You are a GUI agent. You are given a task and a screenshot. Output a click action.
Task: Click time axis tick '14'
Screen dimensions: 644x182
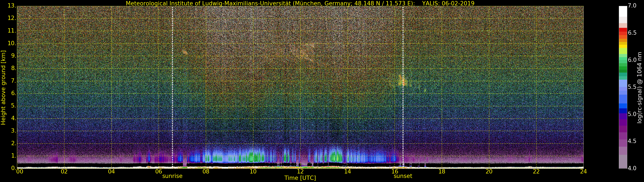click(348, 172)
